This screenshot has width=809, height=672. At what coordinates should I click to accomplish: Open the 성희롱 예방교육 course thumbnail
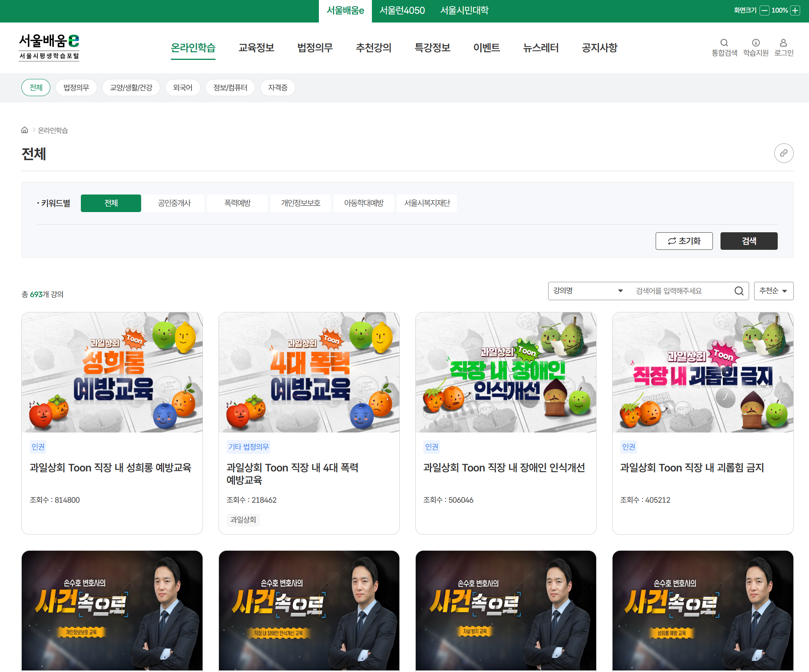click(x=112, y=372)
